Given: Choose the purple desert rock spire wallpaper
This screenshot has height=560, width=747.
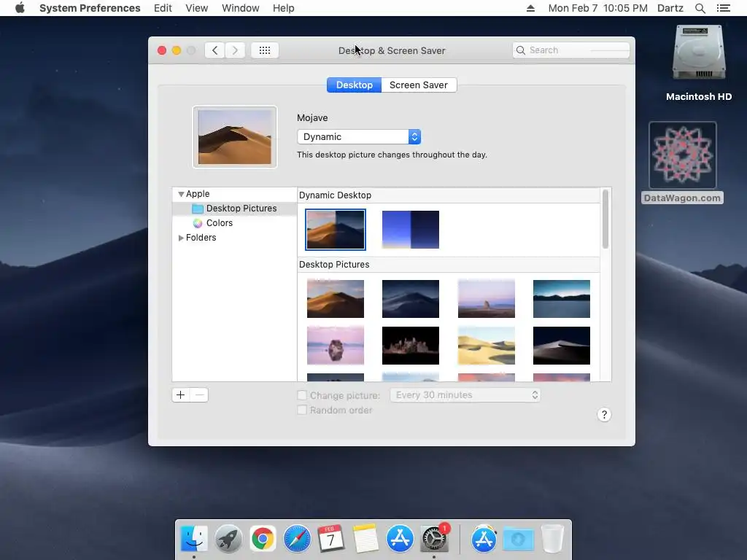Looking at the screenshot, I should (487, 298).
